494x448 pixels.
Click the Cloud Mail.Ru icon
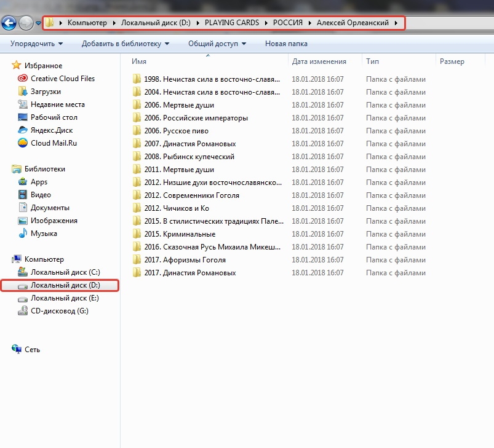22,143
